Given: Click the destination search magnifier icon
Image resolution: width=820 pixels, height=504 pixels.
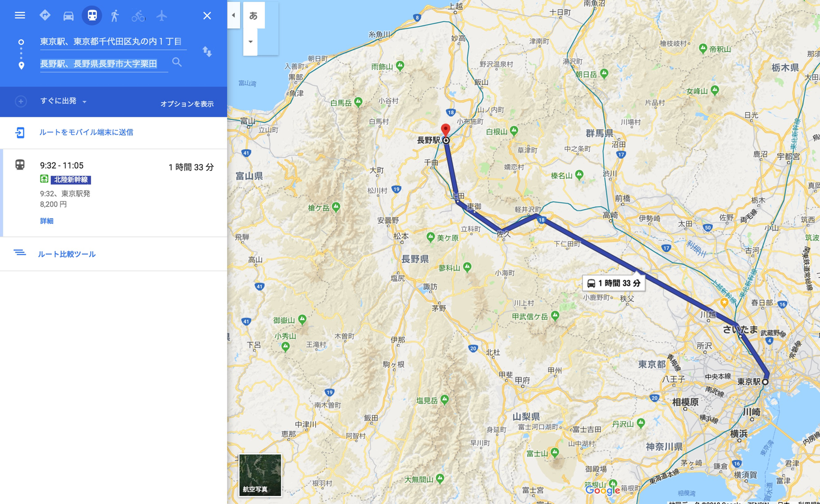Looking at the screenshot, I should coord(177,62).
